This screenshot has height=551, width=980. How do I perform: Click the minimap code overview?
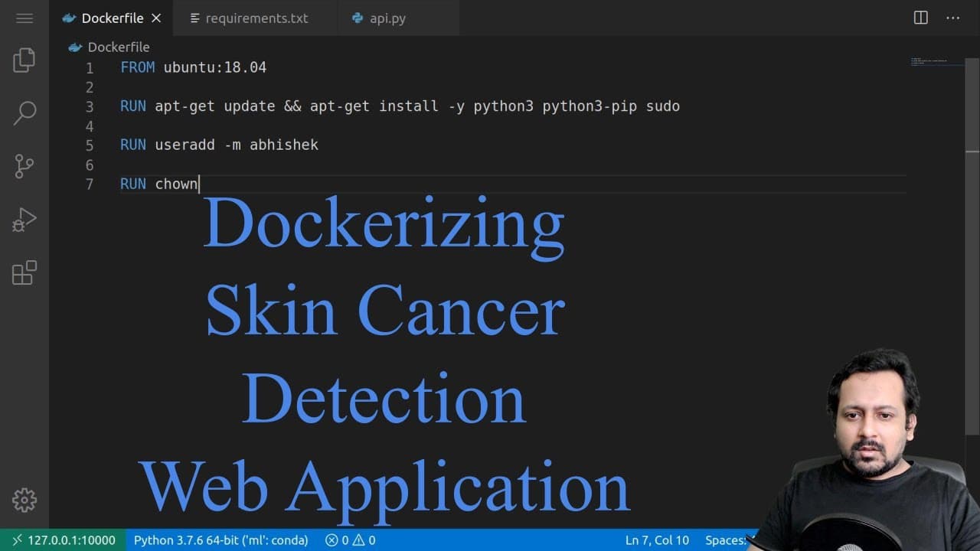click(938, 62)
